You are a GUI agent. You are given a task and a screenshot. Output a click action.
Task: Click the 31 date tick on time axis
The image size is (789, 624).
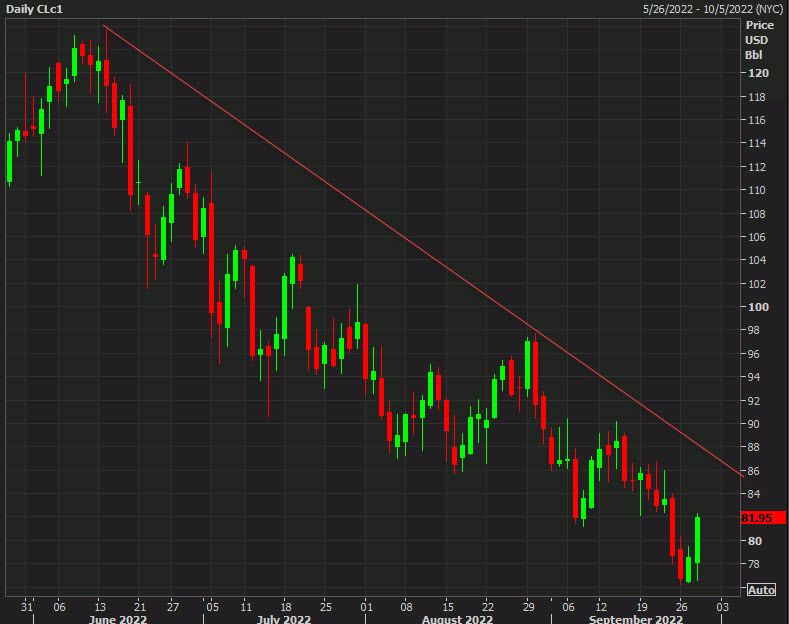pyautogui.click(x=27, y=606)
